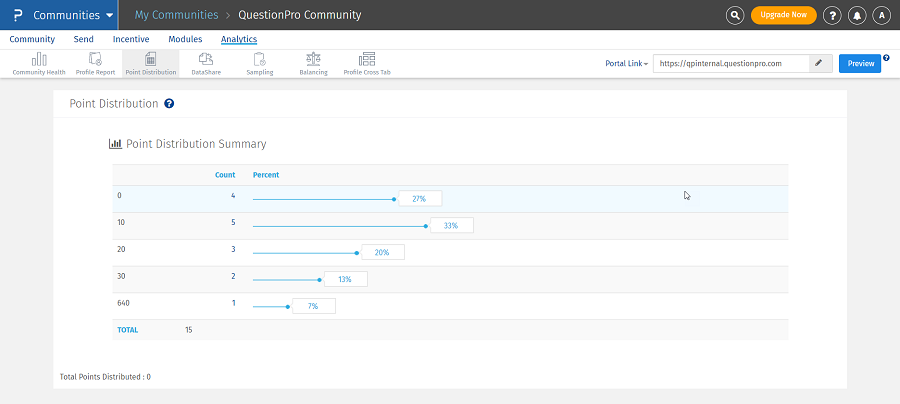Expand the Portal Link dropdown
Image resolution: width=900 pixels, height=404 pixels.
pos(627,63)
